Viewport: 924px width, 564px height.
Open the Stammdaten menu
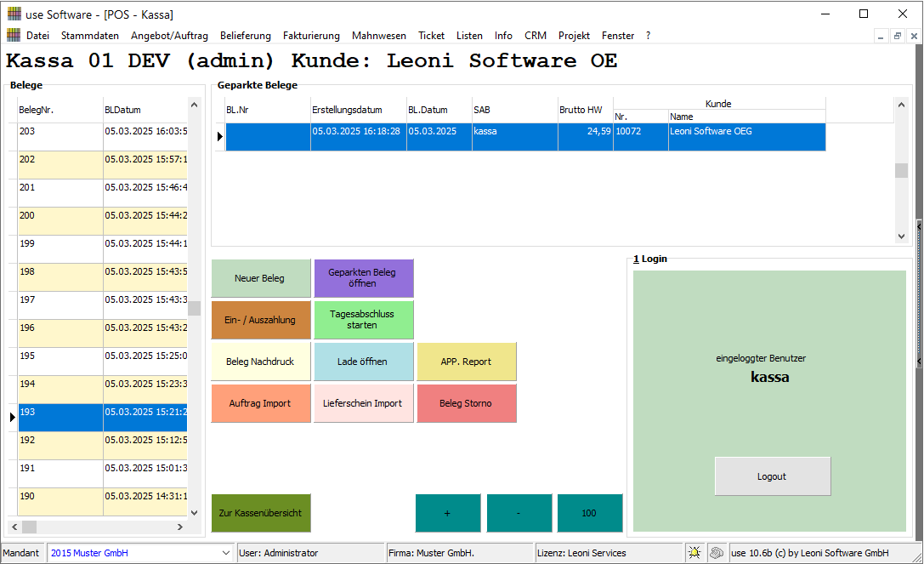[90, 36]
